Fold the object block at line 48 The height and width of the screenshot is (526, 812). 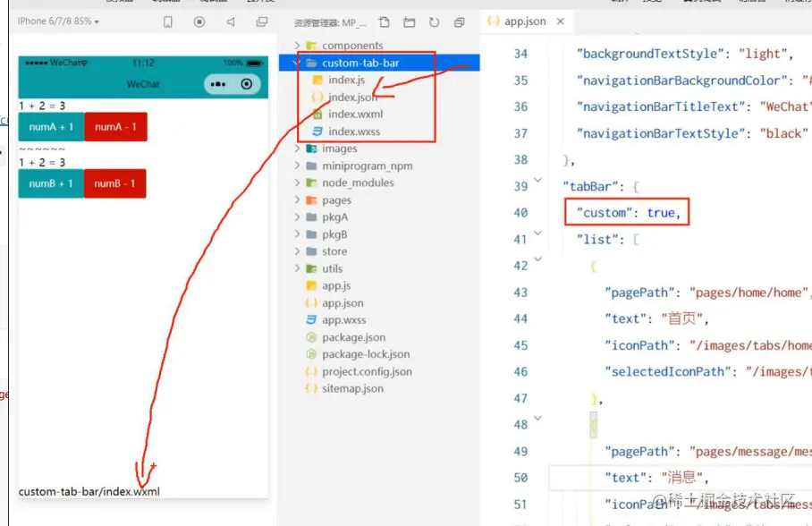538,418
